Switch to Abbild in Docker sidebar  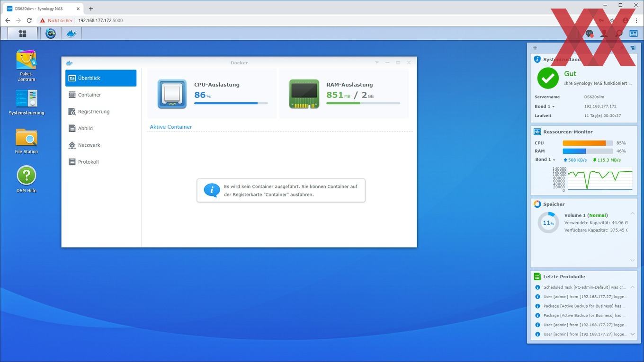tap(101, 128)
